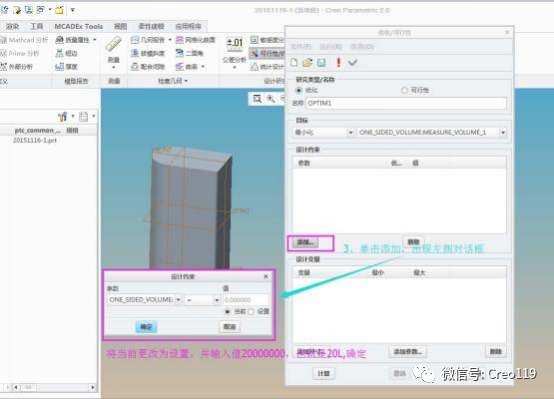Select the optimization radio button
This screenshot has height=399, width=554.
pos(299,90)
